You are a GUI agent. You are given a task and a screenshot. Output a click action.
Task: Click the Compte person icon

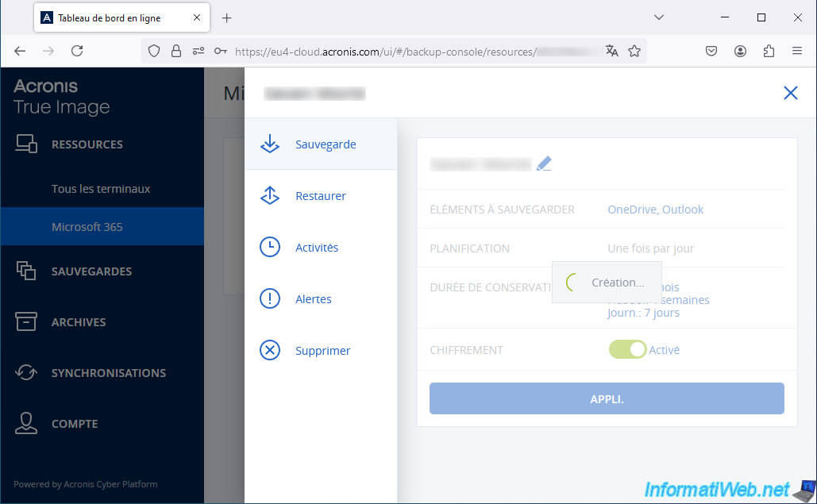(x=26, y=423)
